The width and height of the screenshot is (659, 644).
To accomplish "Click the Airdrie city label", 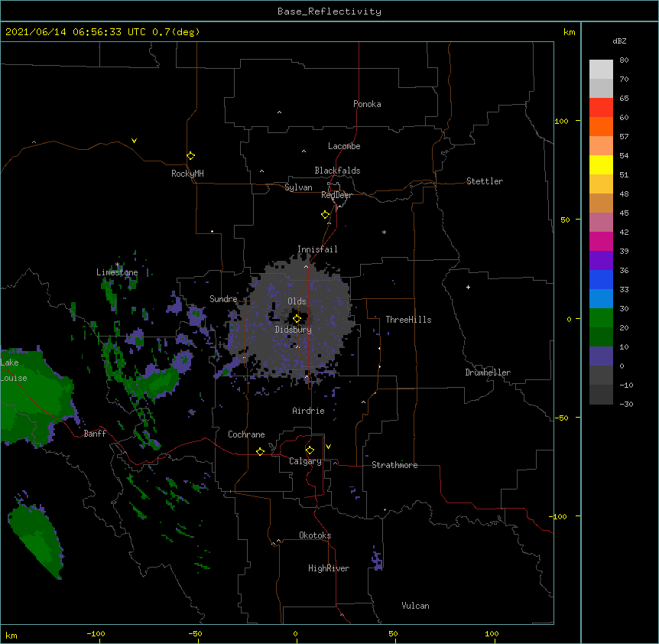I will [x=309, y=411].
